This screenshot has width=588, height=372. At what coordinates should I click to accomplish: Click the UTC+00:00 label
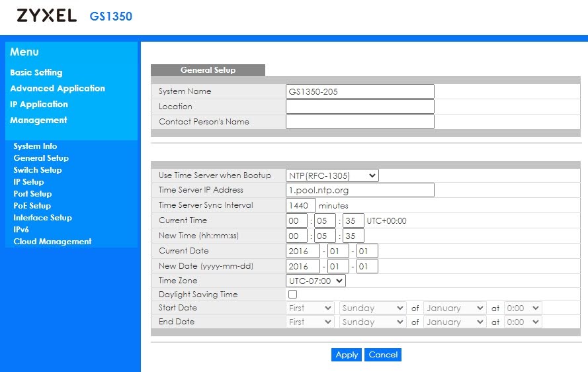(387, 220)
